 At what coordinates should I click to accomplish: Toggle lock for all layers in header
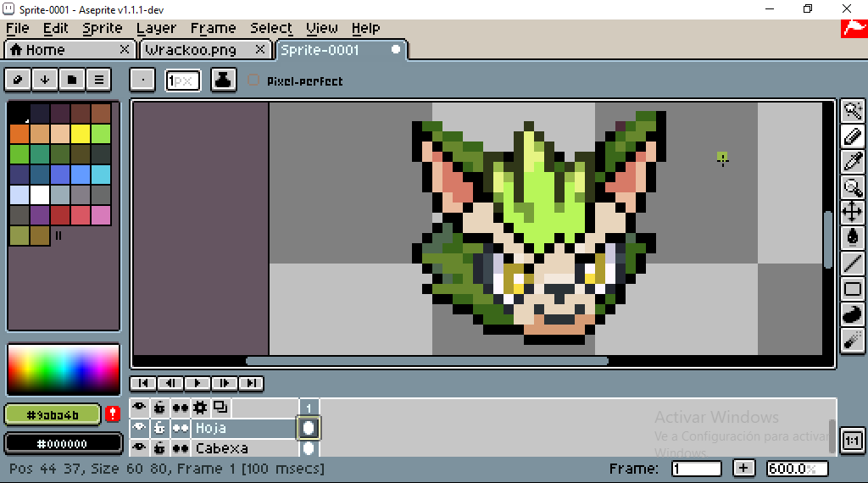pos(159,408)
